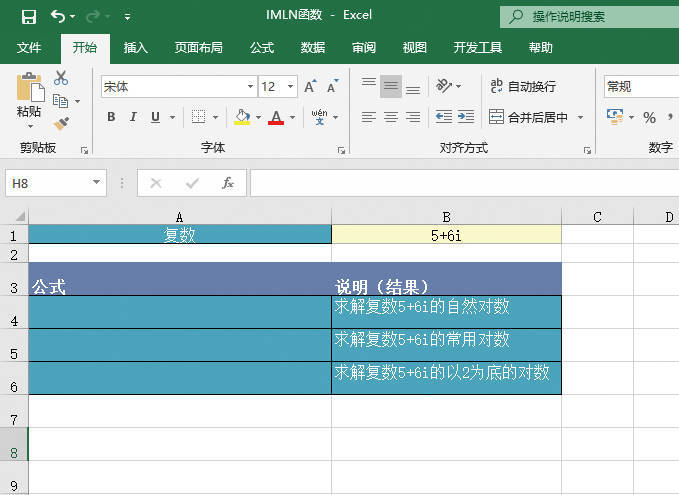This screenshot has width=679, height=495.
Task: Click the yellow Fill Color bucket
Action: [241, 117]
